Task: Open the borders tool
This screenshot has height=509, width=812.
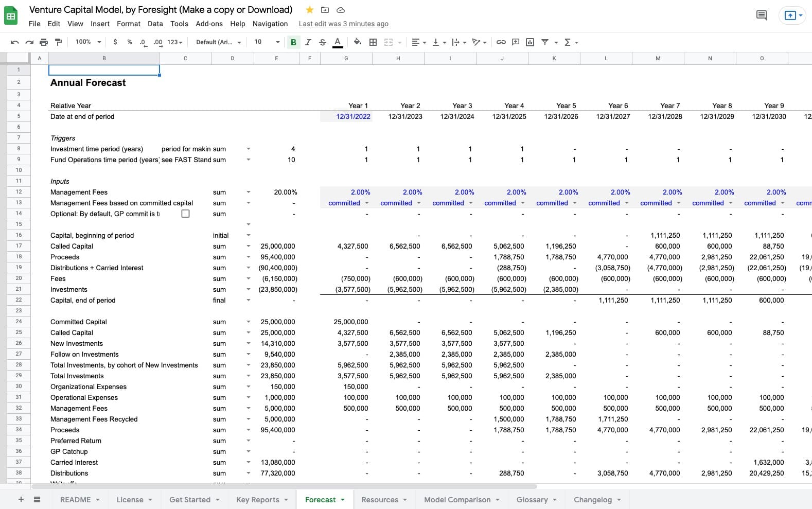Action: [373, 42]
